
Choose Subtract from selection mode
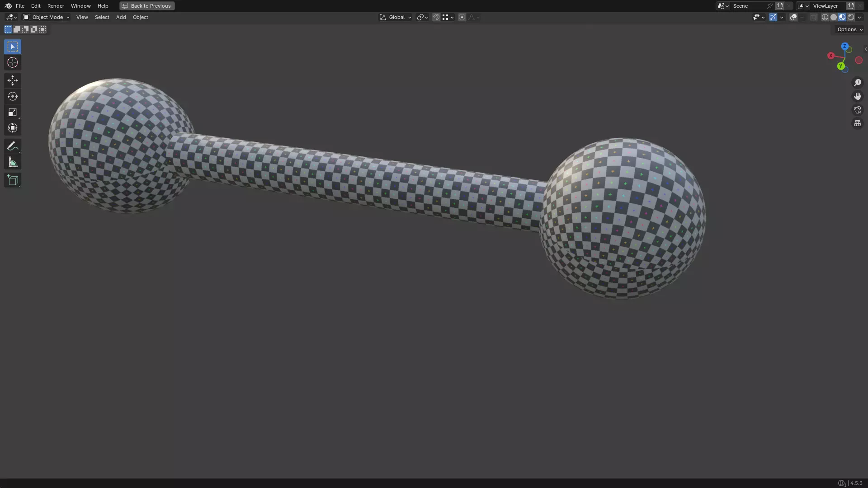(x=25, y=29)
